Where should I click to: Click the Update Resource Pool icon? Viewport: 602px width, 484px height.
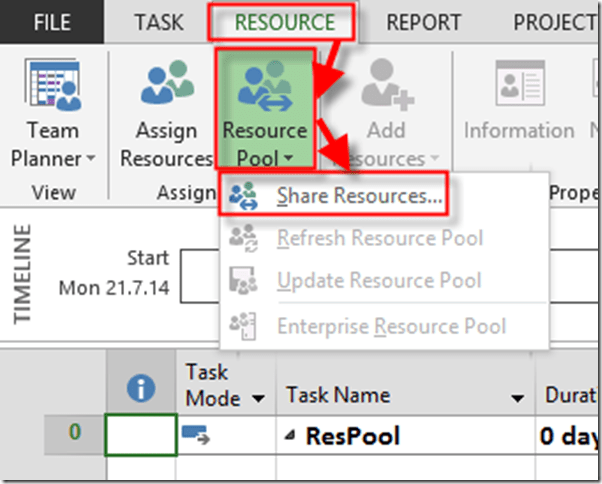pos(242,282)
